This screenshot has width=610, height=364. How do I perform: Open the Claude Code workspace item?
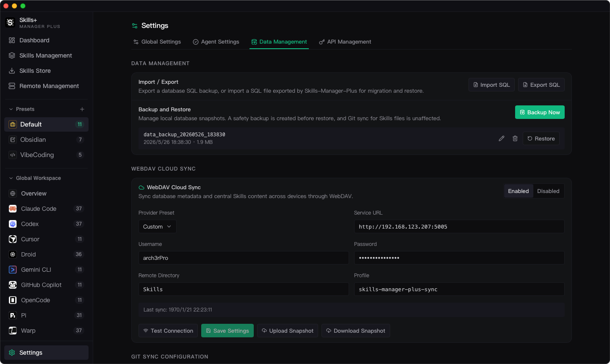pyautogui.click(x=46, y=209)
